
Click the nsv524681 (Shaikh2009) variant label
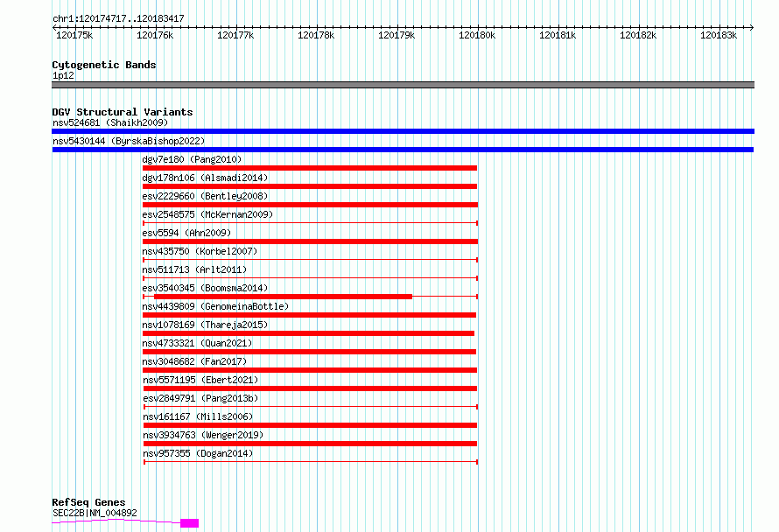click(110, 122)
